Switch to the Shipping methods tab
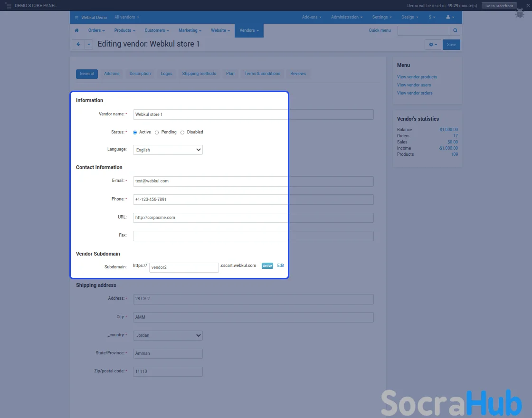Image resolution: width=532 pixels, height=418 pixels. 199,74
